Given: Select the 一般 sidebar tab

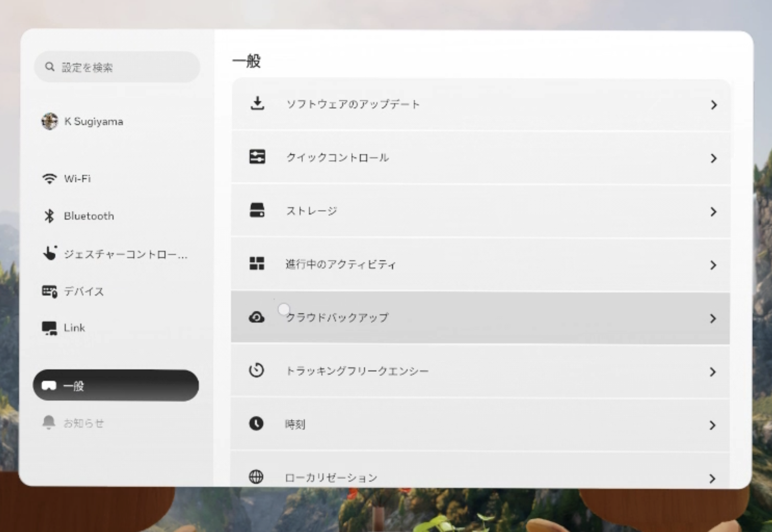Looking at the screenshot, I should (116, 386).
